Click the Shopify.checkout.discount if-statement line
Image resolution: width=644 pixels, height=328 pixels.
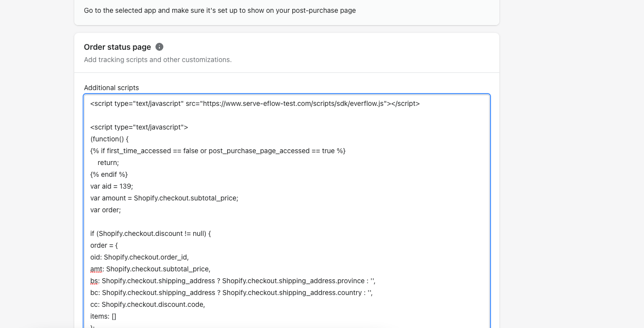pyautogui.click(x=151, y=233)
